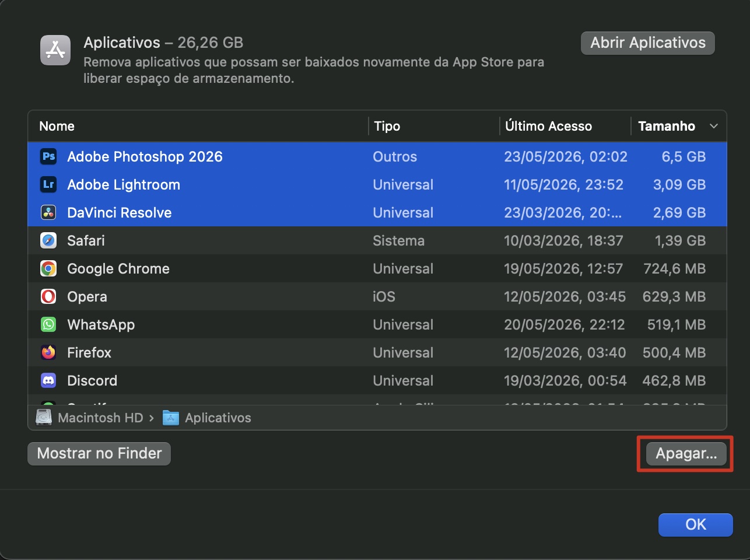
Task: Click the DaVinci Resolve app icon
Action: (x=48, y=212)
